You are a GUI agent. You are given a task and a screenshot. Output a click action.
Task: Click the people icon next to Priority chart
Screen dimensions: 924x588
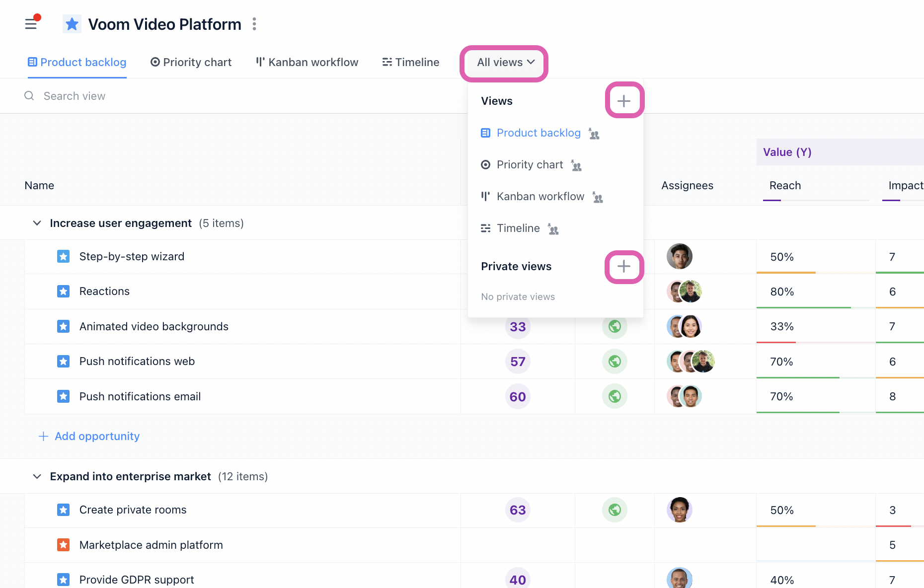576,165
